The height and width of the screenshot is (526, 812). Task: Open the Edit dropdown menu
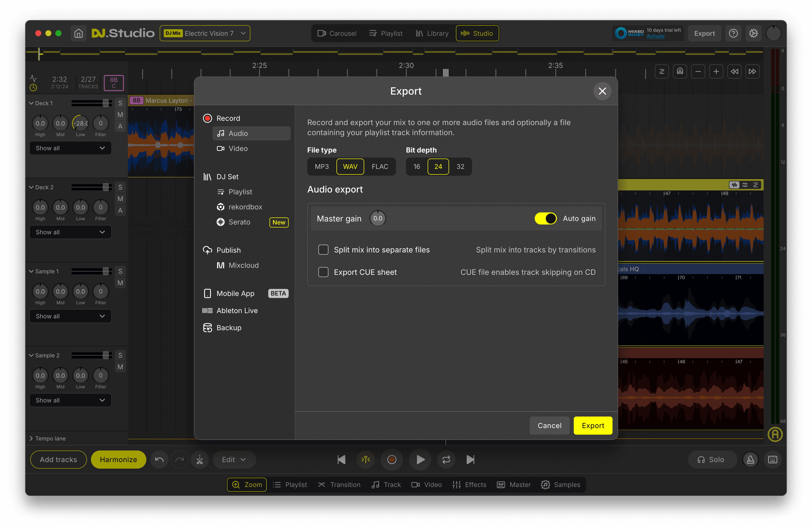click(x=234, y=460)
